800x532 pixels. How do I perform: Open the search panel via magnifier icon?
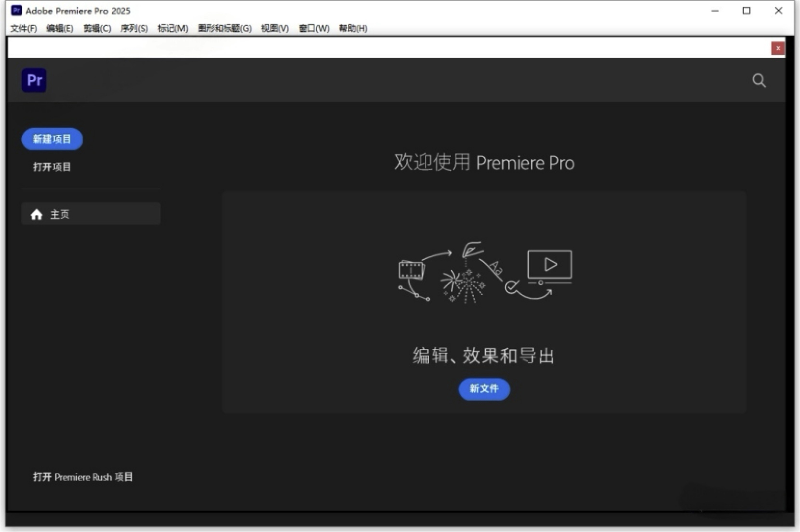(759, 80)
